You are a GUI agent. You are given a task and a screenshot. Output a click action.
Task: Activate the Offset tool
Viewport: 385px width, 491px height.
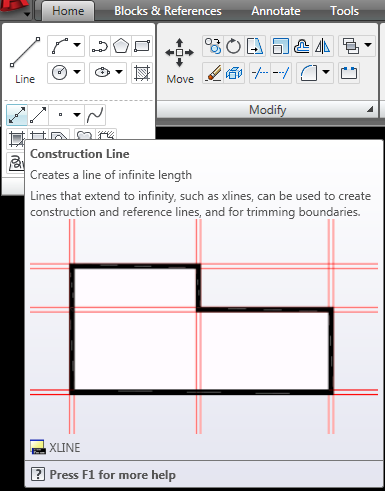click(302, 46)
